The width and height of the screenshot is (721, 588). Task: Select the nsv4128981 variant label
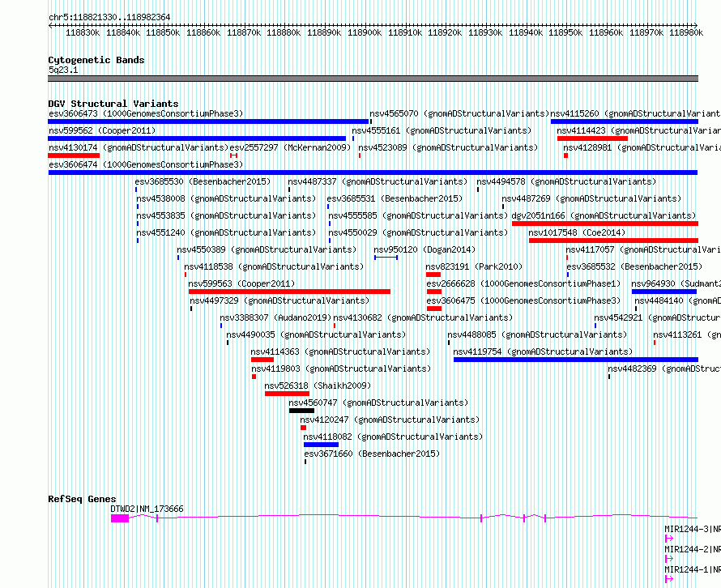(642, 147)
